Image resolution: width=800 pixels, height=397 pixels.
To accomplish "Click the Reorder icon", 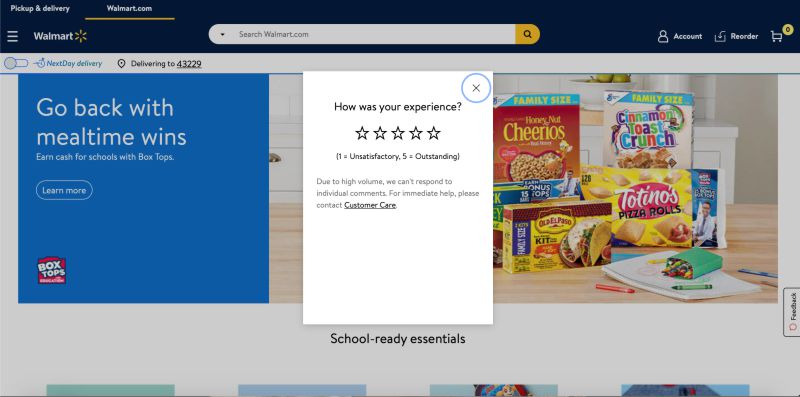I will click(720, 36).
